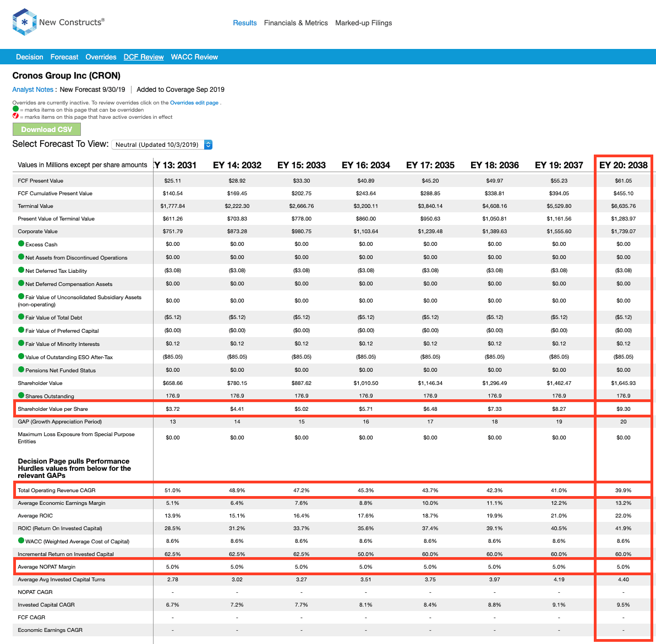Select green override dot beside WACC row
Screen dimensions: 656x644
21,540
